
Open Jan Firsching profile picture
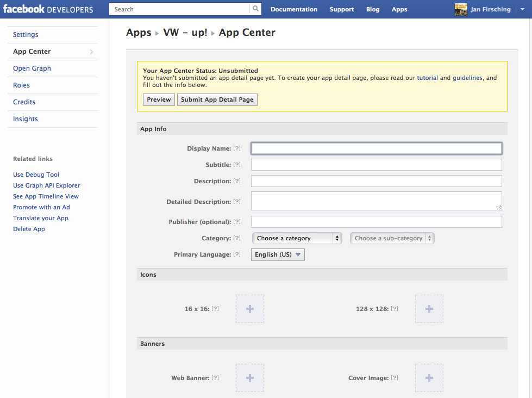coord(461,9)
